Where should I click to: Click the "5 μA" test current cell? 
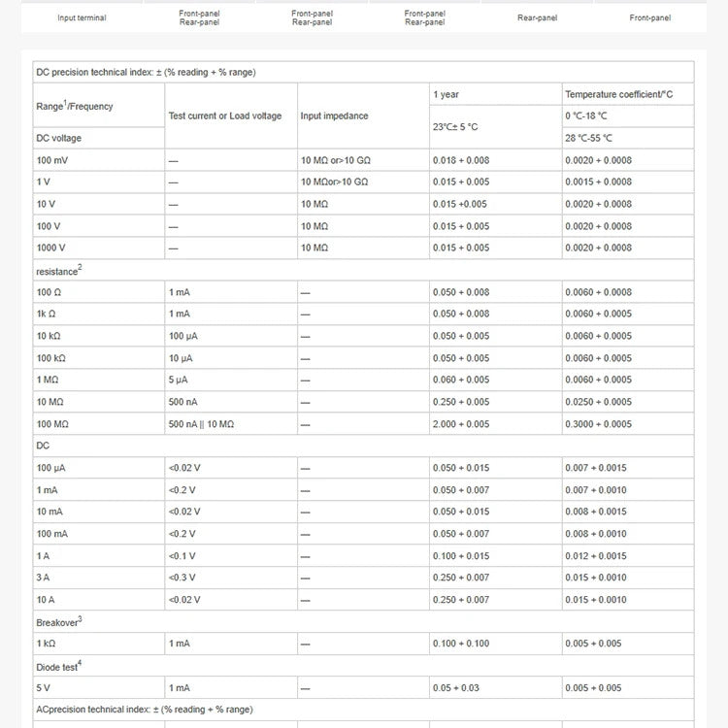[179, 380]
